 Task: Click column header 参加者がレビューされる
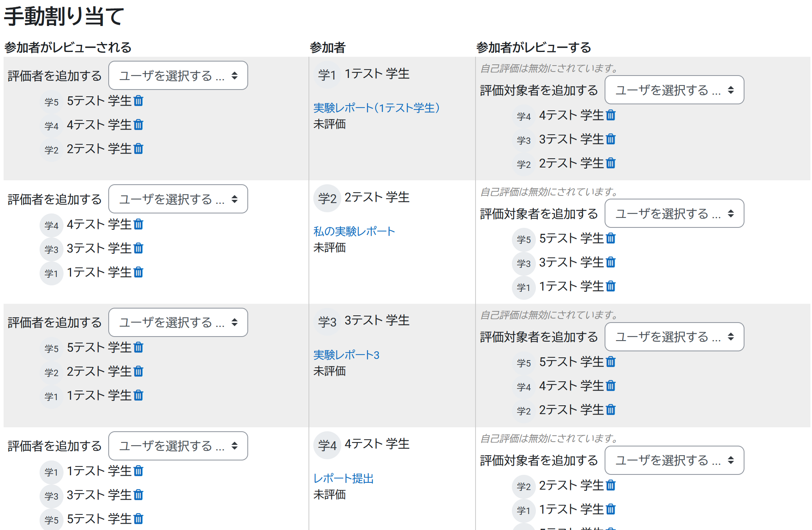68,48
